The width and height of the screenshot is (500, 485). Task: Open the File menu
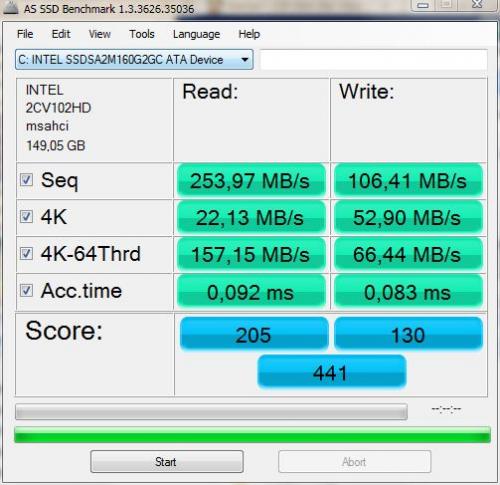coord(25,34)
